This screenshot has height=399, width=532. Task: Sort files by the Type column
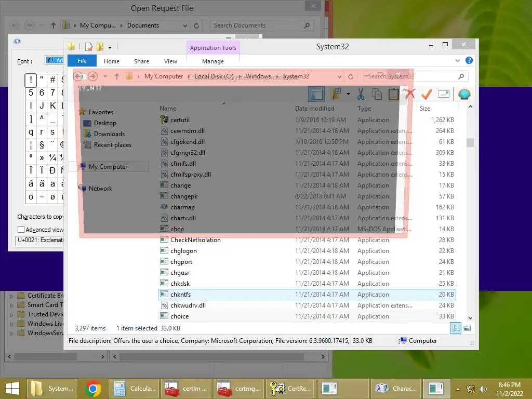point(364,109)
